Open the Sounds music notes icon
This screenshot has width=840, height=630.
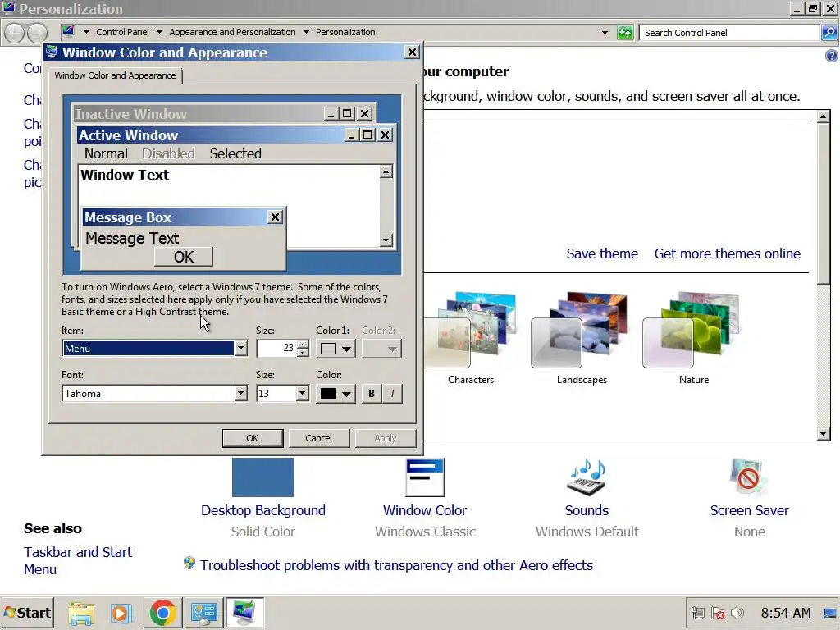click(587, 477)
